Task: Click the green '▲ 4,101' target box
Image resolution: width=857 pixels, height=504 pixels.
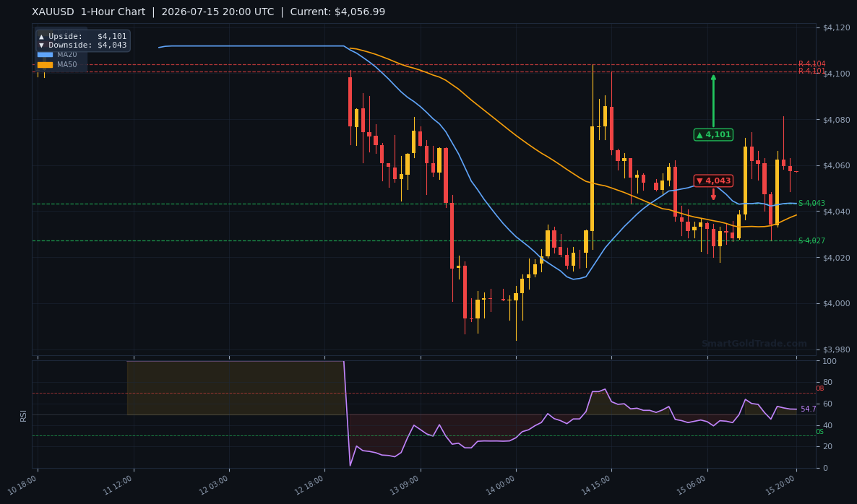Action: coord(713,135)
